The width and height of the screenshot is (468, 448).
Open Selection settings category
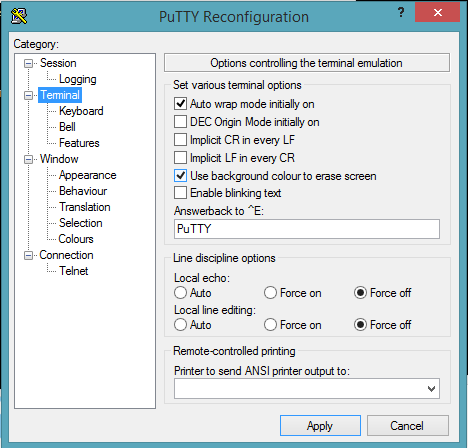81,223
